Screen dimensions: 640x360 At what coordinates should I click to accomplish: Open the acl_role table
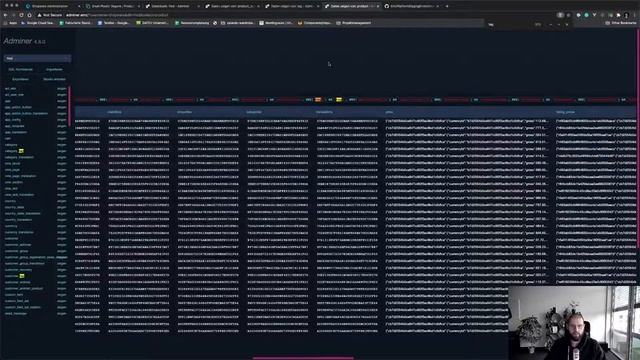(x=10, y=89)
